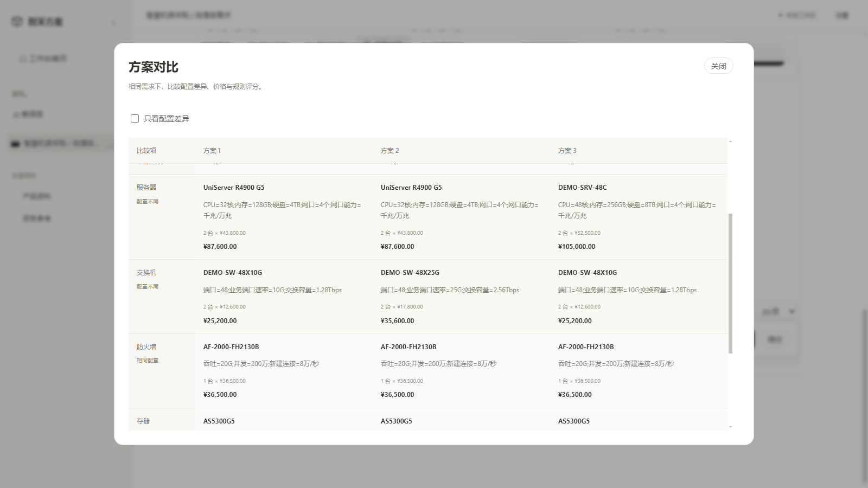Click 相同配置 tag under 防火墙
The height and width of the screenshot is (488, 868).
coord(148,361)
